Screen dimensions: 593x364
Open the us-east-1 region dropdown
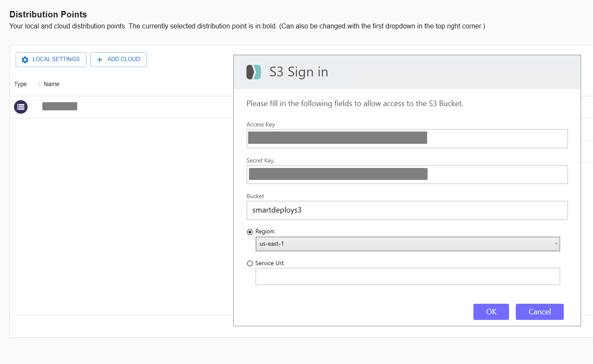click(x=408, y=244)
